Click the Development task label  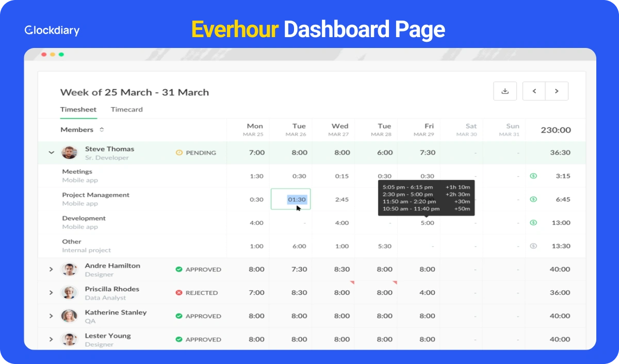tap(84, 218)
